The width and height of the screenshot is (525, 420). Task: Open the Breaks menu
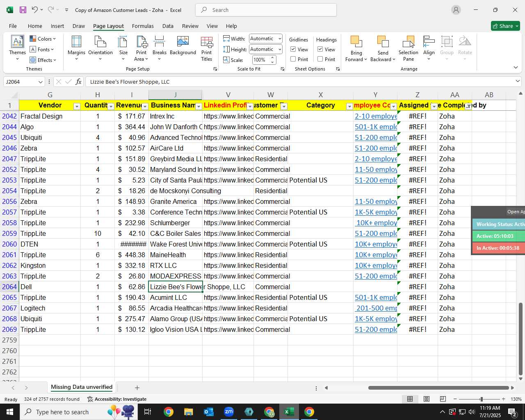159,48
